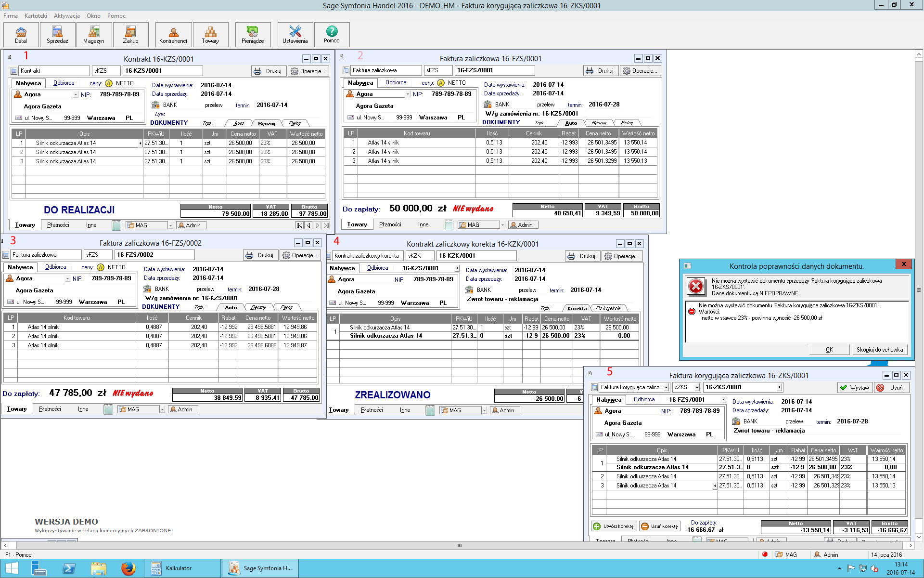Open the Ustawienia settings icon

(295, 34)
